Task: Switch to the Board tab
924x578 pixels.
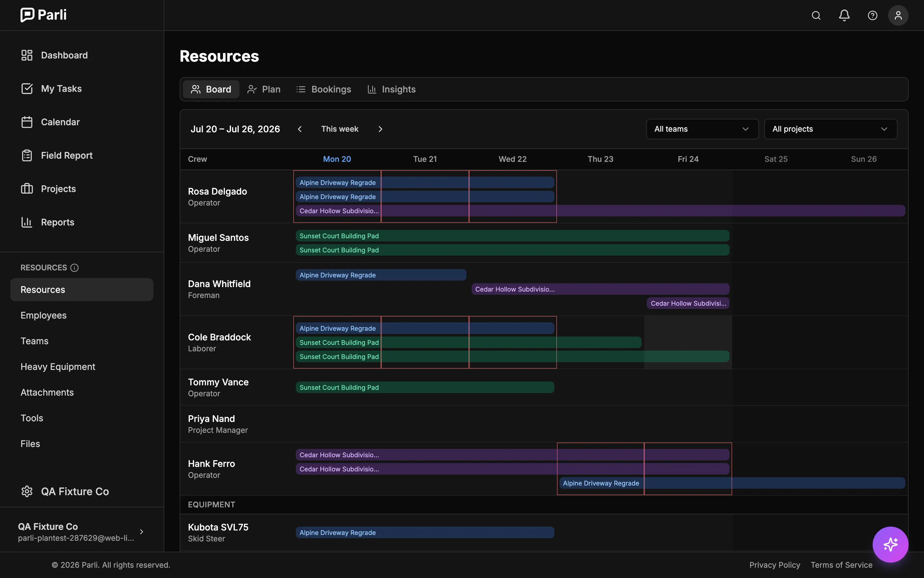Action: pyautogui.click(x=211, y=89)
